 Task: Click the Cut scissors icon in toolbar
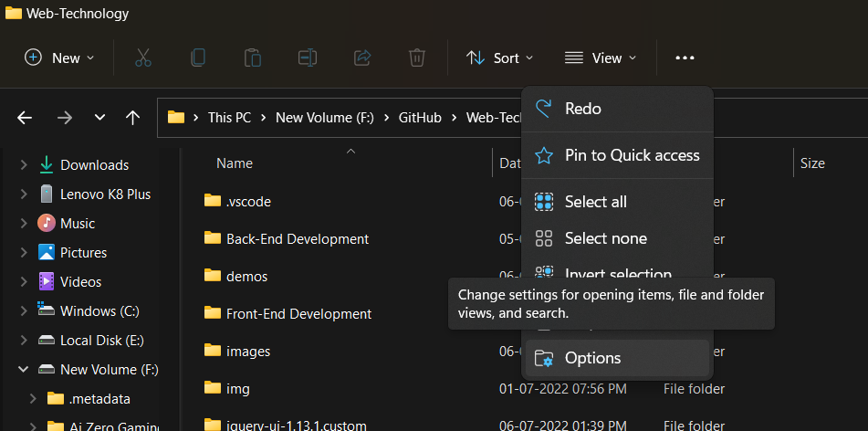coord(143,58)
